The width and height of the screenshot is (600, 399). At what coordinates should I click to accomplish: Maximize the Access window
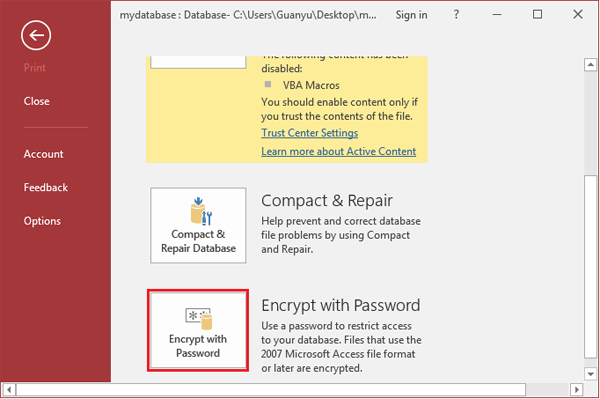point(537,15)
